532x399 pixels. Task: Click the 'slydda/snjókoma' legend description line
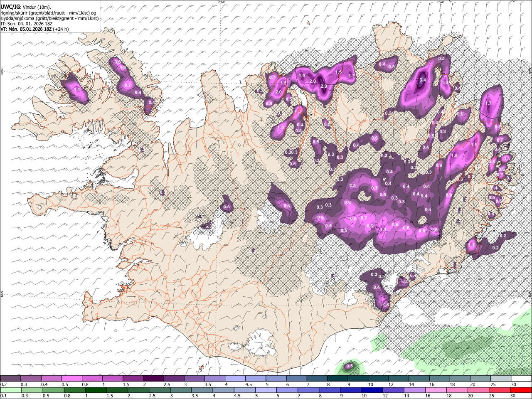(49, 18)
